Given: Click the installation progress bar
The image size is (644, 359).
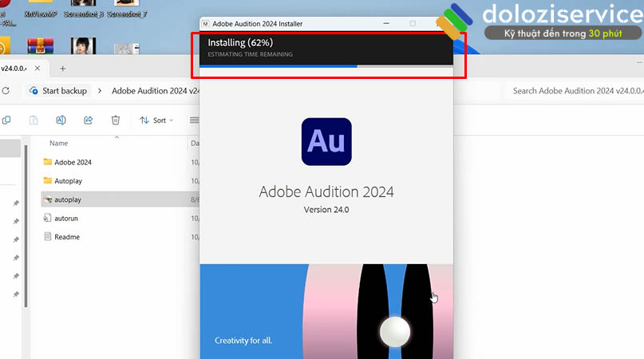Looking at the screenshot, I should point(326,65).
